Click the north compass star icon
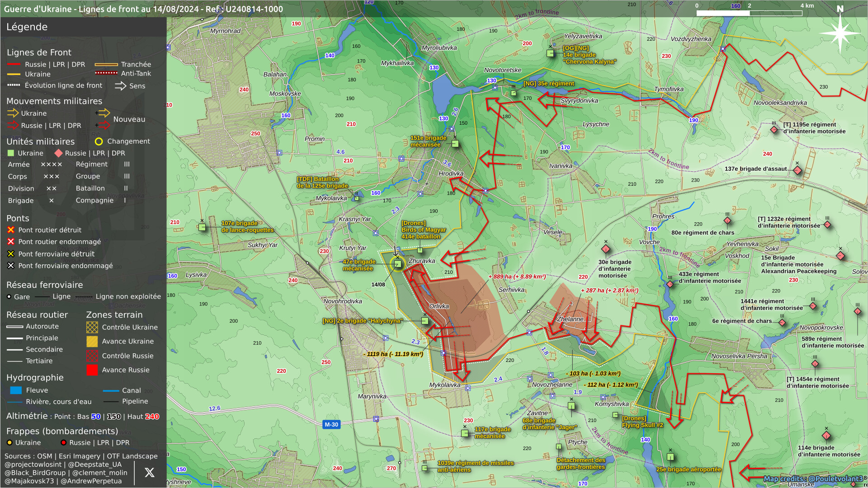The image size is (868, 488). pyautogui.click(x=840, y=33)
